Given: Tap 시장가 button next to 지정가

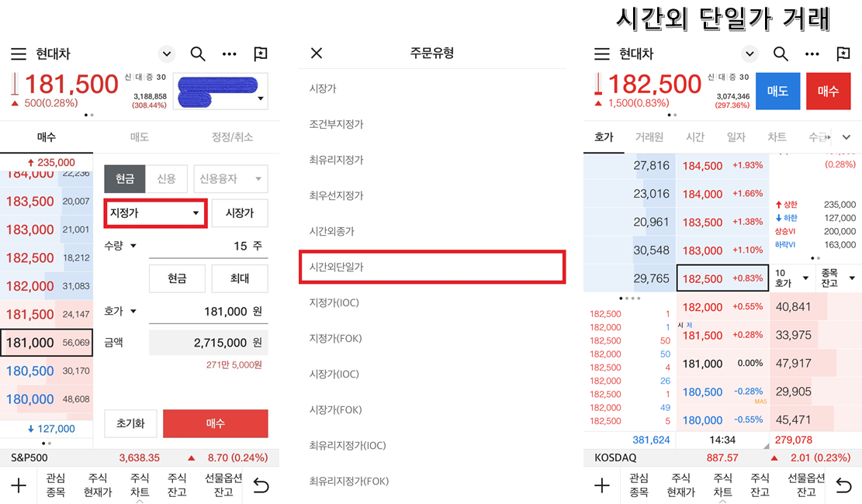Looking at the screenshot, I should click(x=240, y=213).
